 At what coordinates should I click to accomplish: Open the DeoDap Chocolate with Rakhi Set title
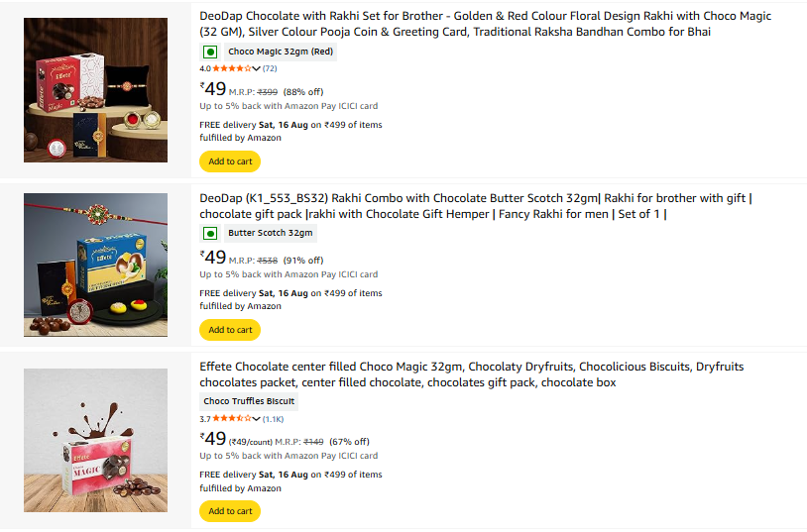click(x=486, y=24)
